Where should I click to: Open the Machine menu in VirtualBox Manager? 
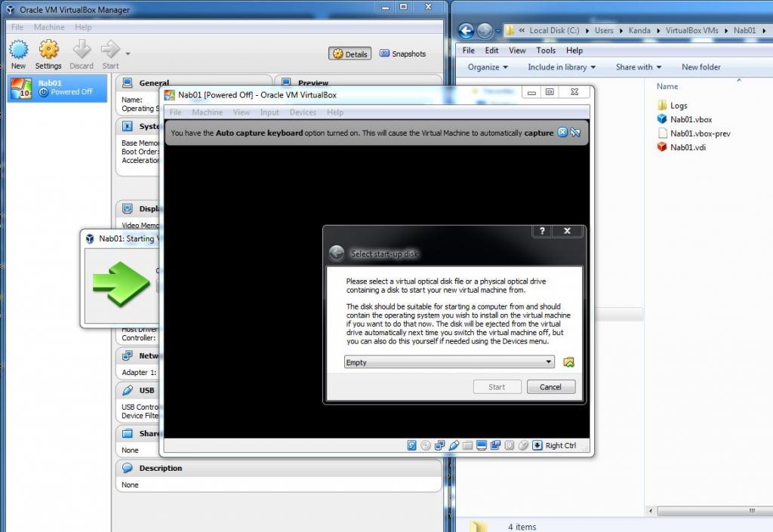[49, 27]
